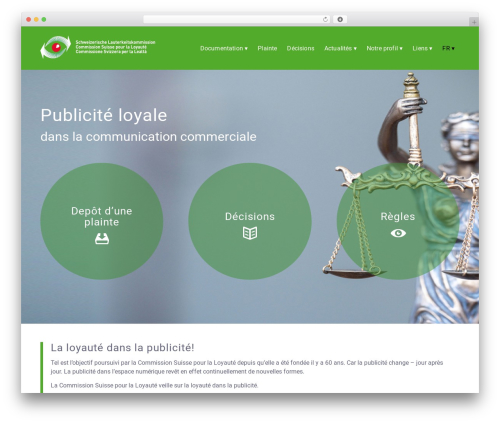This screenshot has width=500, height=423.
Task: Open Décisions in the navigation bar
Action: (300, 48)
